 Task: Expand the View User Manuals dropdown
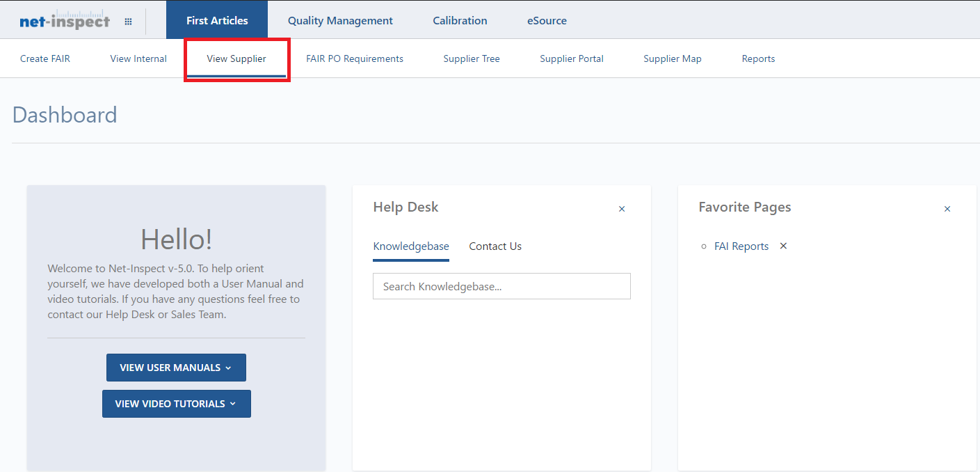[x=176, y=368]
